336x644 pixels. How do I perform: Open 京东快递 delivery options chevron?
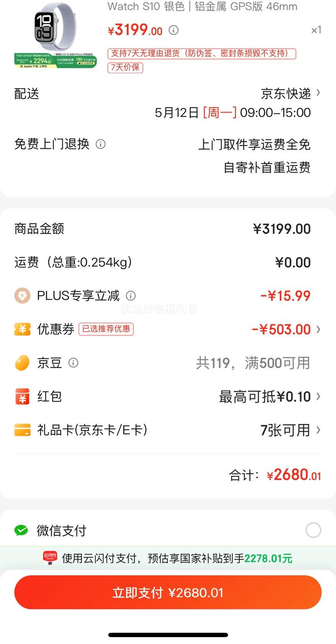pos(318,93)
